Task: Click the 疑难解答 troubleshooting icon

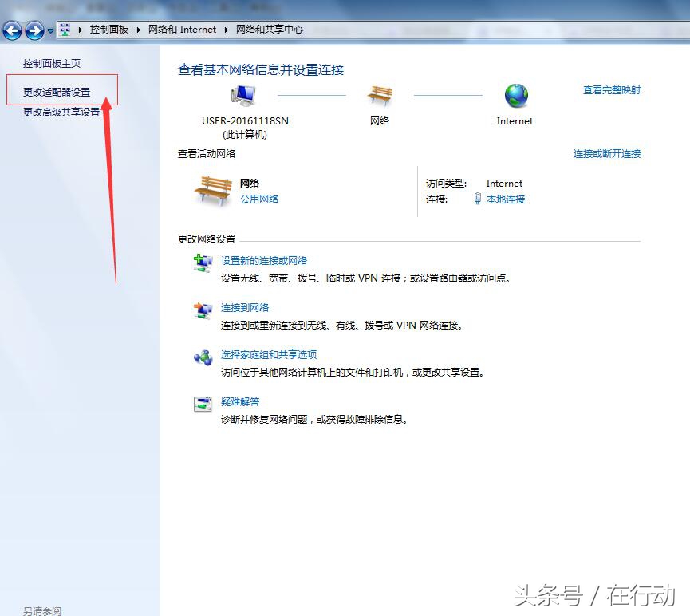Action: point(202,402)
